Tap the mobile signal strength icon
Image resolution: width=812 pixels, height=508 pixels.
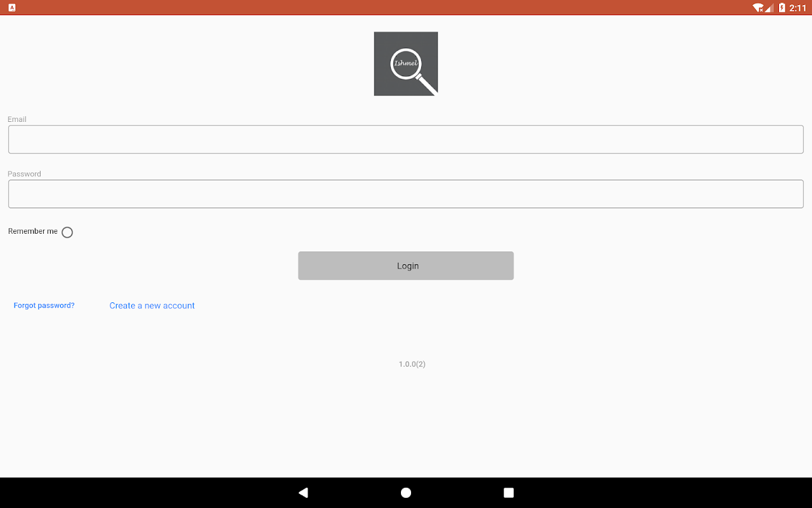click(769, 8)
